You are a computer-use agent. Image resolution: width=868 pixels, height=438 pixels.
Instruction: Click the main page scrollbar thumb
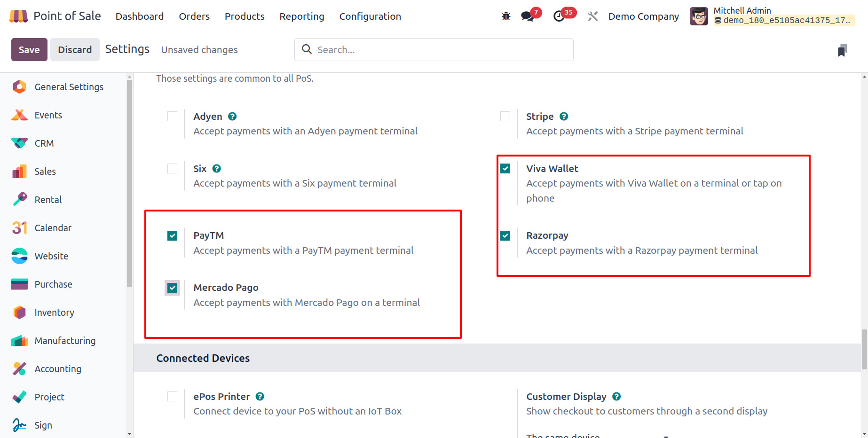(x=864, y=349)
